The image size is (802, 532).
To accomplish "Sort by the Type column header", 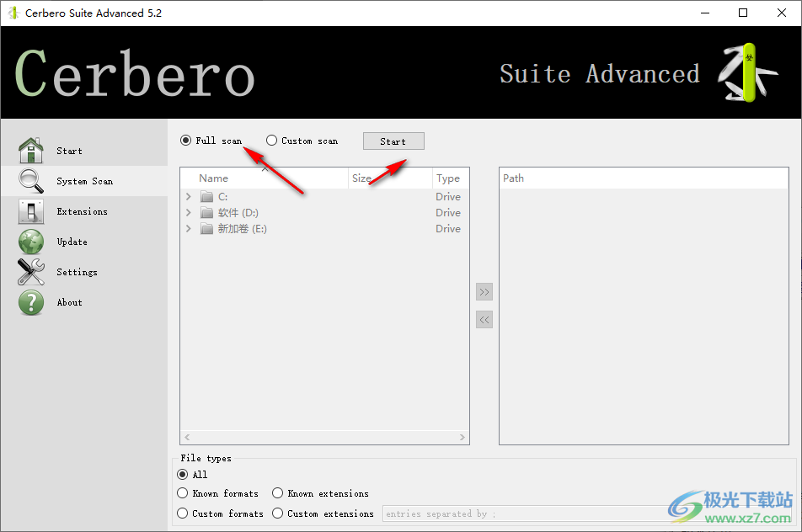I will [451, 178].
